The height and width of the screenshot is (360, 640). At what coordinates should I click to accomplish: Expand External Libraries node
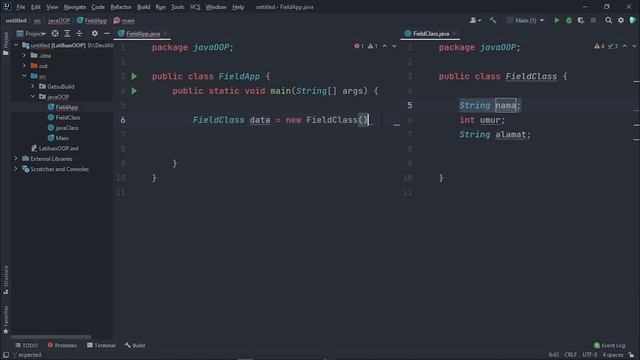[16, 158]
